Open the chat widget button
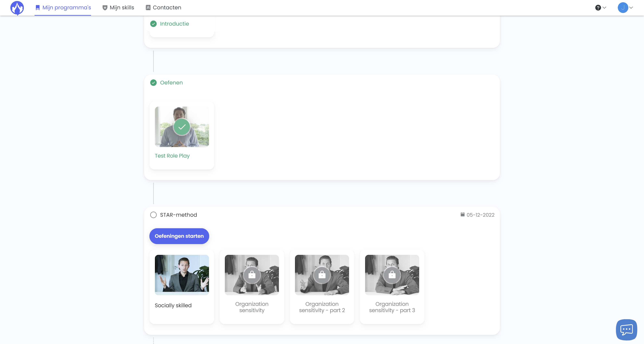Screen dimensions: 644x344 tap(627, 330)
